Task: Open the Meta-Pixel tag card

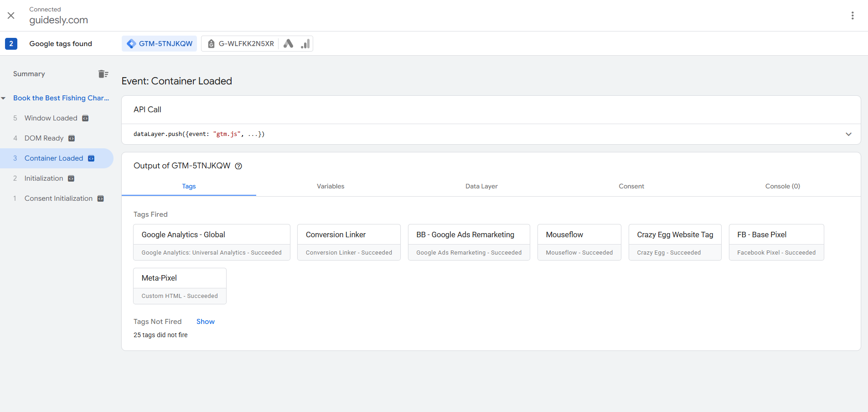Action: [180, 286]
